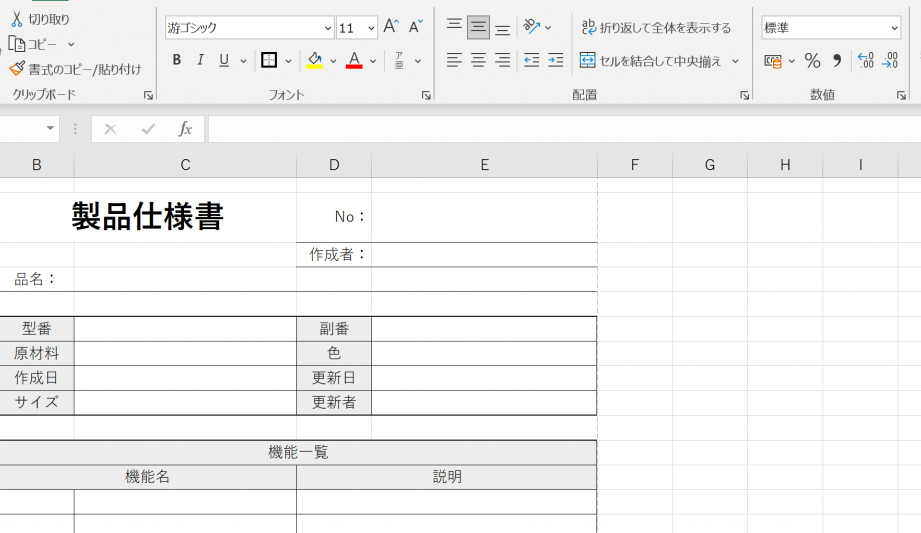921x533 pixels.
Task: Click the formula bar Cancel X icon
Action: coord(110,129)
